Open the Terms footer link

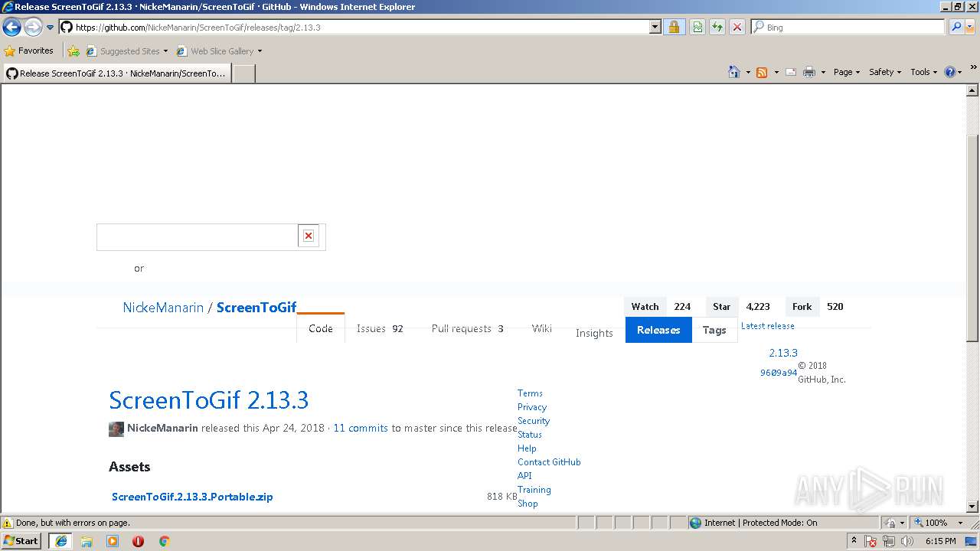point(530,393)
